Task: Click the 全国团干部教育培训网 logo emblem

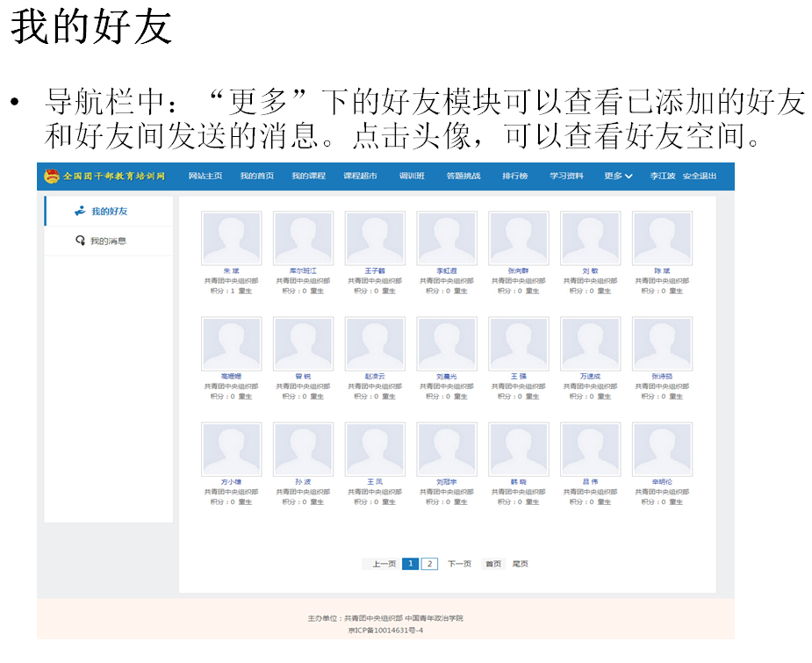Action: [53, 177]
